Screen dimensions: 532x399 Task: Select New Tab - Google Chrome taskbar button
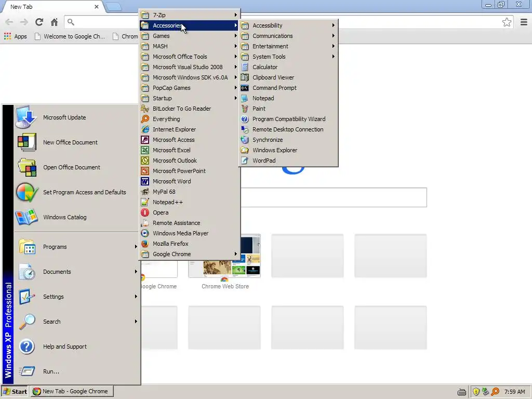(72, 392)
